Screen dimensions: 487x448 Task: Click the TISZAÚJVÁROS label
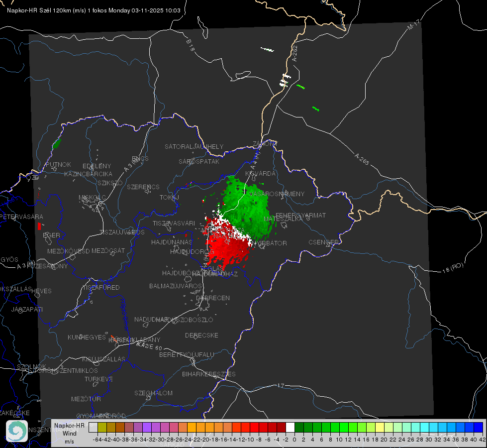point(122,232)
